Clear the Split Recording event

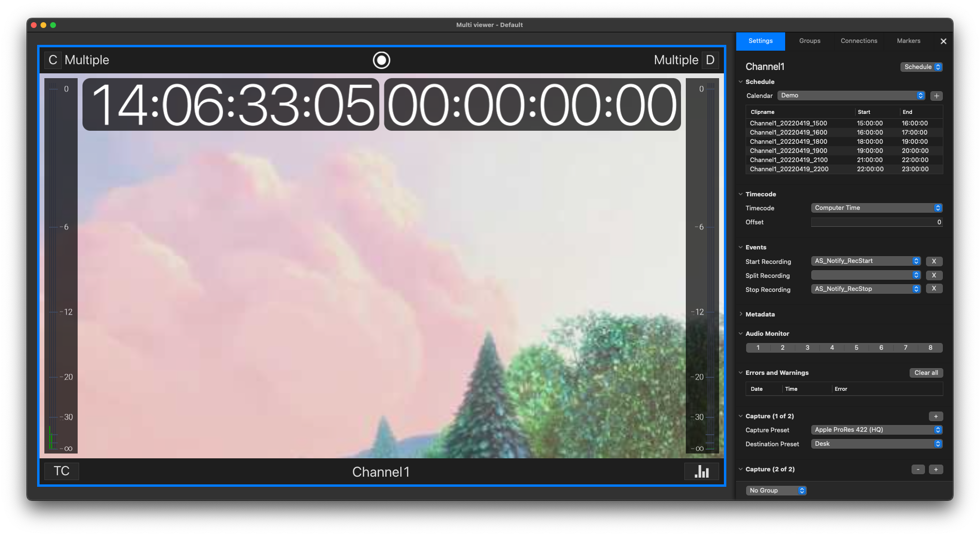[934, 275]
